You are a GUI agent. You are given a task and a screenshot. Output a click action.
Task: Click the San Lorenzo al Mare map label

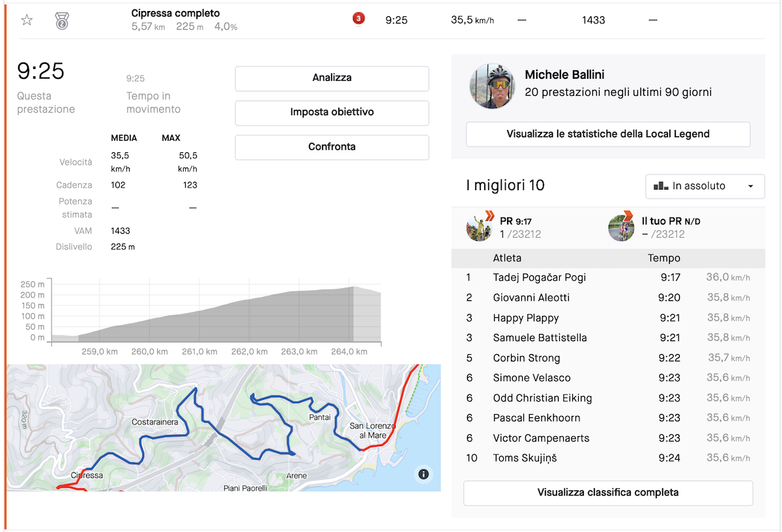point(373,430)
